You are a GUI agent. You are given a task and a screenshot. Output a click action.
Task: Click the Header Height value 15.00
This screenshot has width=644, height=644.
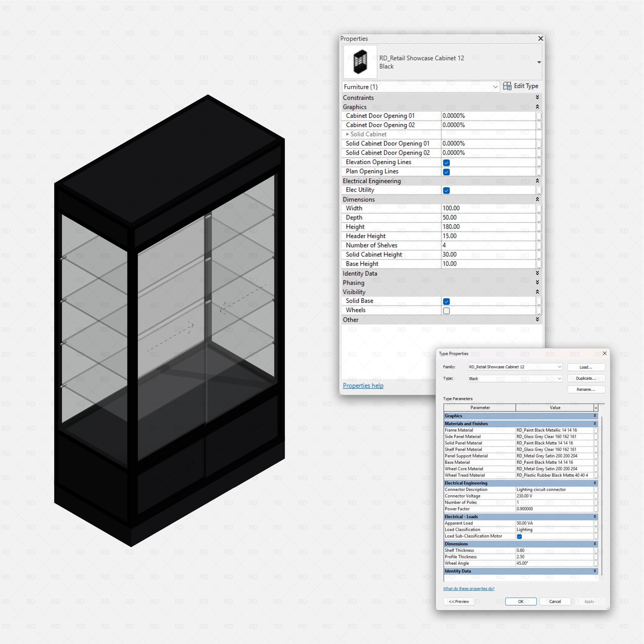click(x=488, y=236)
